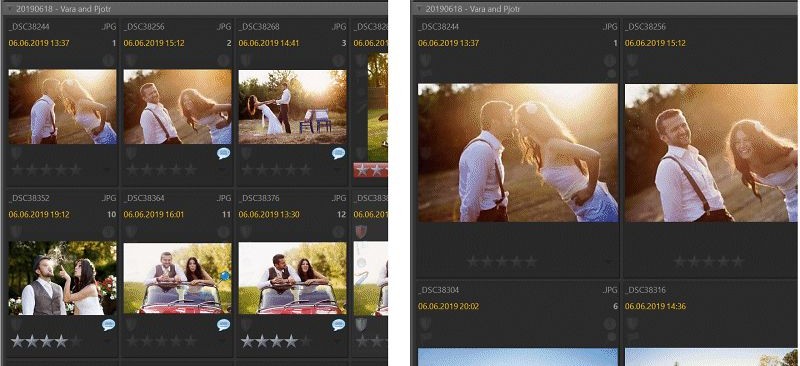The image size is (800, 366).
Task: Set fifth star on _DSC38256 in right panel
Action: click(x=738, y=262)
